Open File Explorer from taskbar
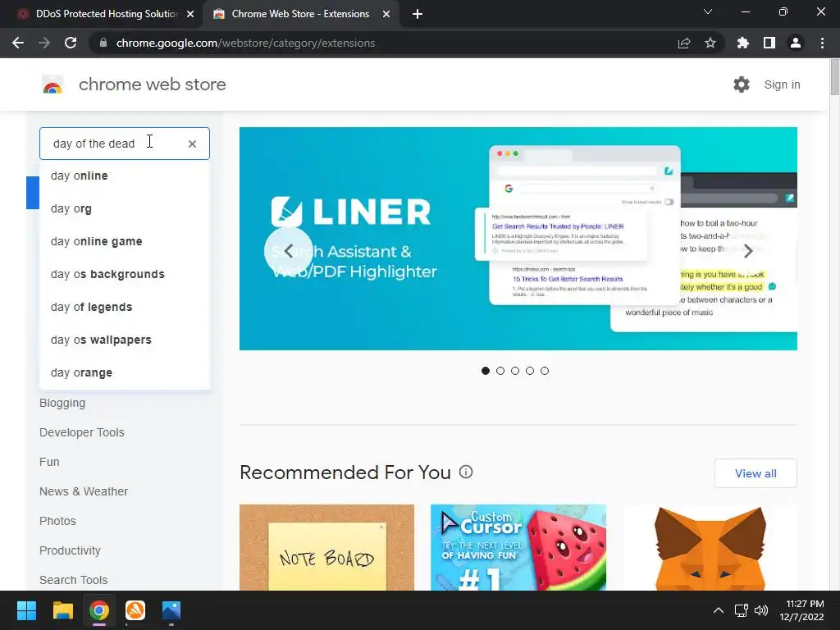 tap(62, 610)
